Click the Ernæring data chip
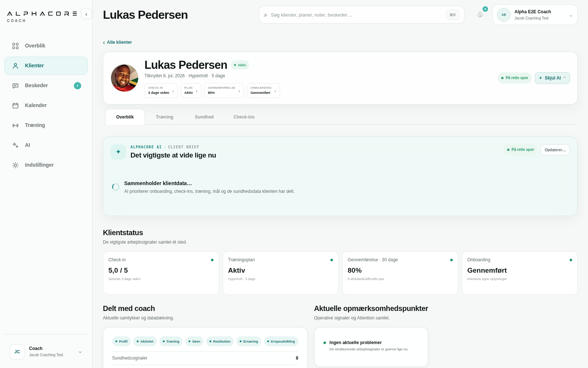 (x=249, y=342)
